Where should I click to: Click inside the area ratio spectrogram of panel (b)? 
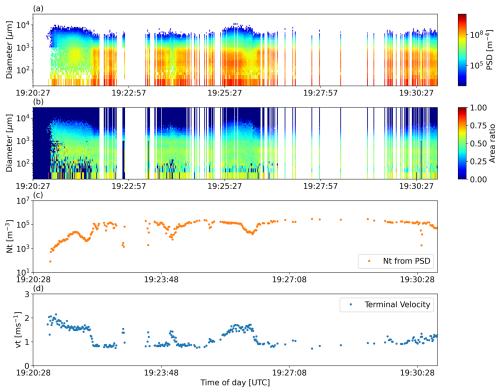point(235,143)
